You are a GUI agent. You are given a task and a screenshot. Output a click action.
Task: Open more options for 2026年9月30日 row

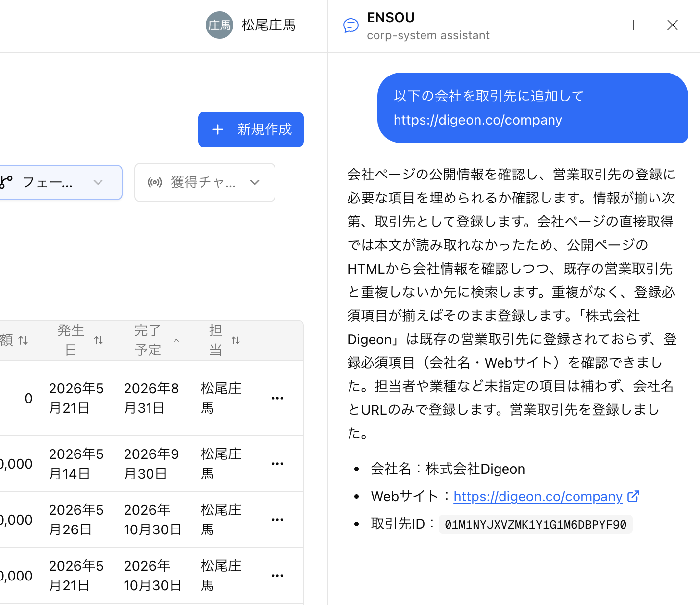click(x=277, y=464)
